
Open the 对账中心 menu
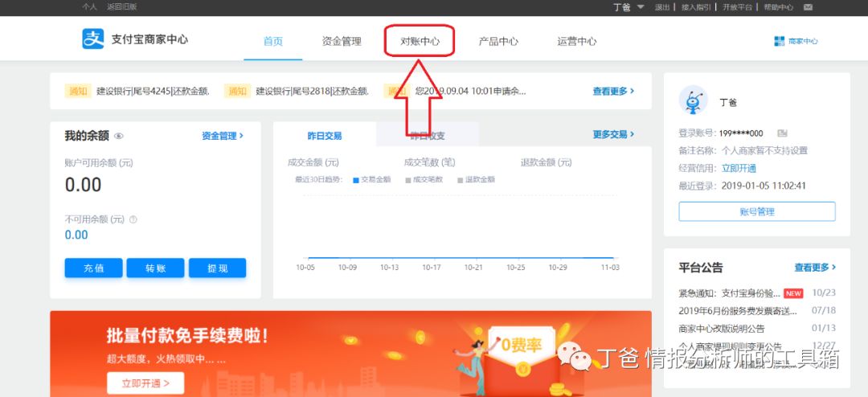point(420,42)
